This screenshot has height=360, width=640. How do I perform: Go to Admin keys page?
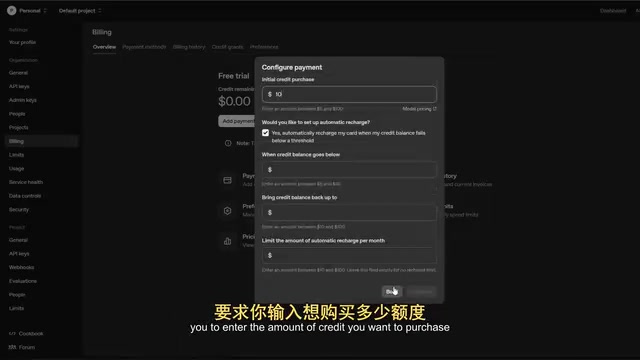pos(23,100)
